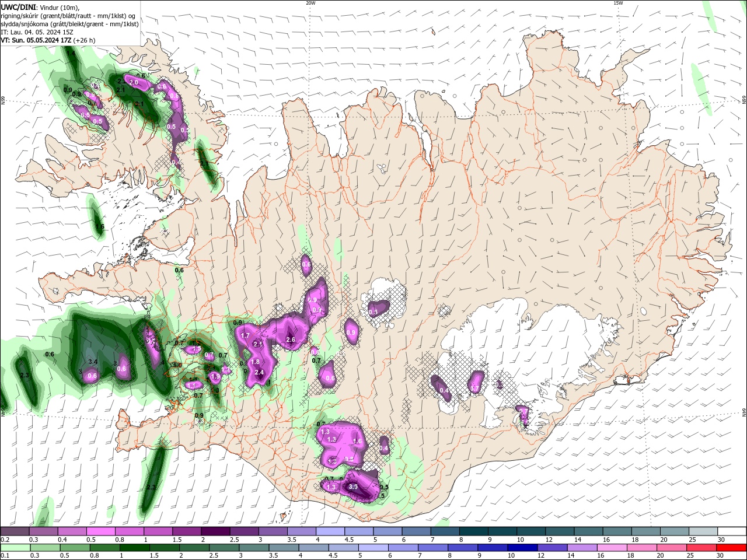Viewport: 747px width, 560px height.
Task: Click the initial time line 'IT: Lau. 04. 05. 2024 15Z'
Action: [x=37, y=32]
